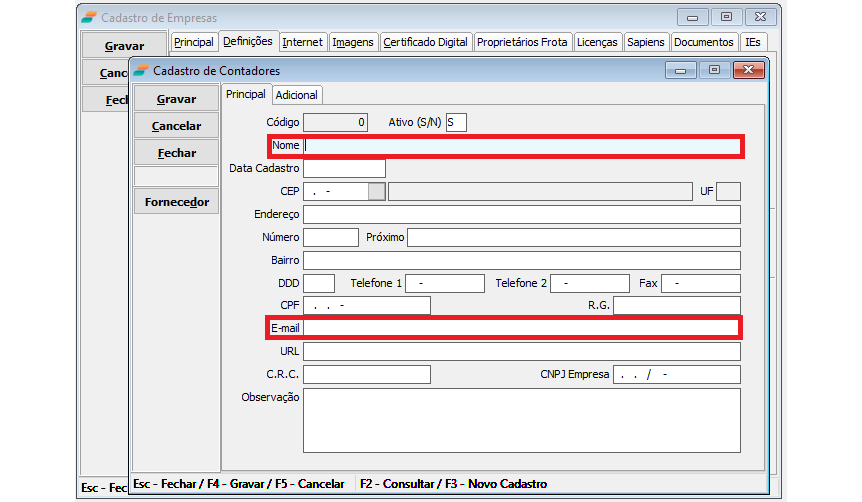Click into the E-mail field
Viewport: 862px width, 502px height.
click(521, 328)
